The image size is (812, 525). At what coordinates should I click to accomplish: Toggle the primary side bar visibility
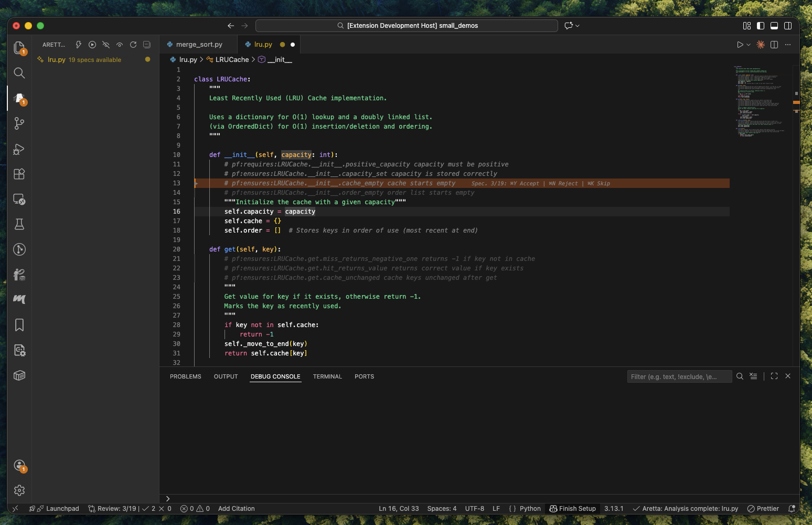click(x=761, y=26)
